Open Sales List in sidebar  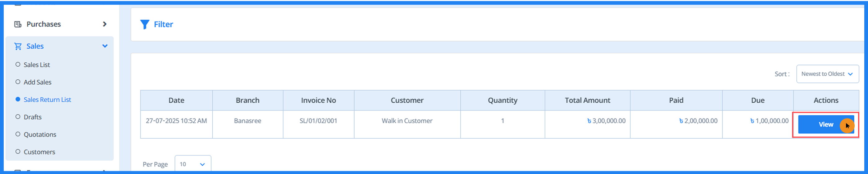click(x=37, y=65)
